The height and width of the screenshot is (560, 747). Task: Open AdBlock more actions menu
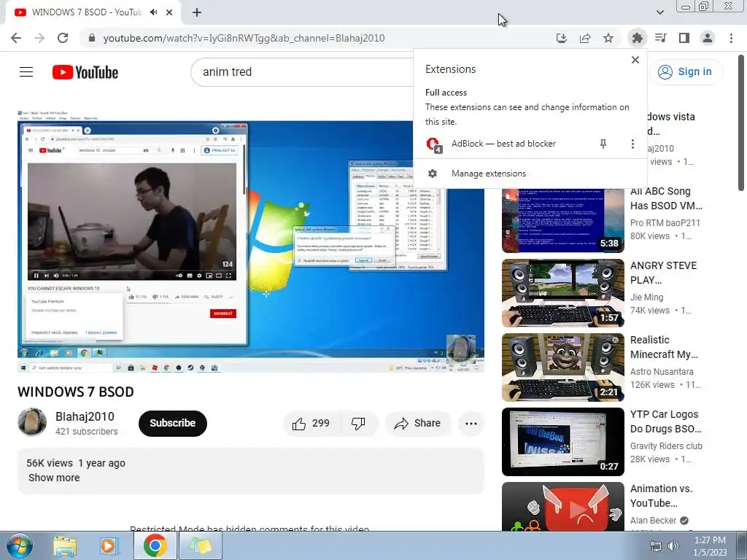point(632,144)
